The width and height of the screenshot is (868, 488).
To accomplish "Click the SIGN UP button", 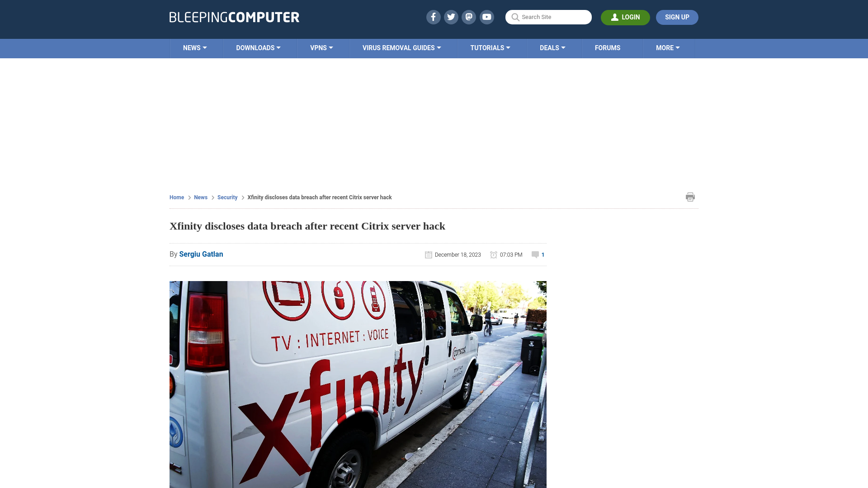I will (677, 17).
